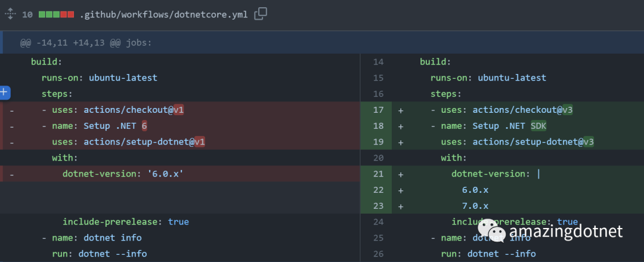Screen dimensions: 644x262
Task: Click line number 26 in the right pane
Action: tap(378, 254)
